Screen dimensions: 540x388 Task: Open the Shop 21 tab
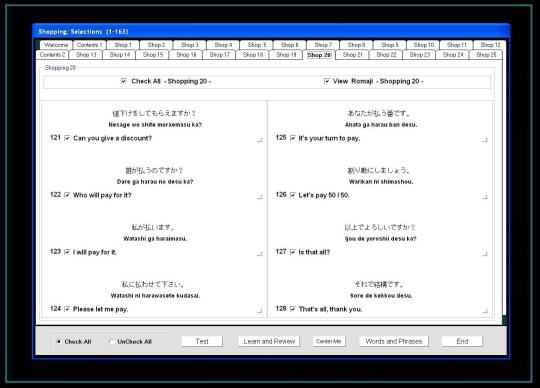(x=353, y=55)
